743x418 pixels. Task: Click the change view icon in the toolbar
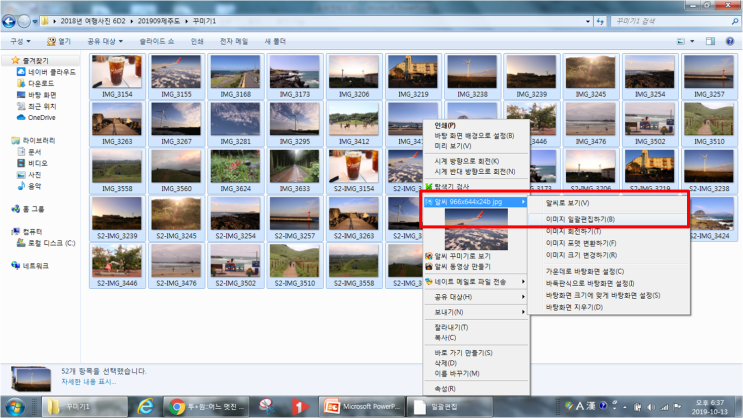681,41
